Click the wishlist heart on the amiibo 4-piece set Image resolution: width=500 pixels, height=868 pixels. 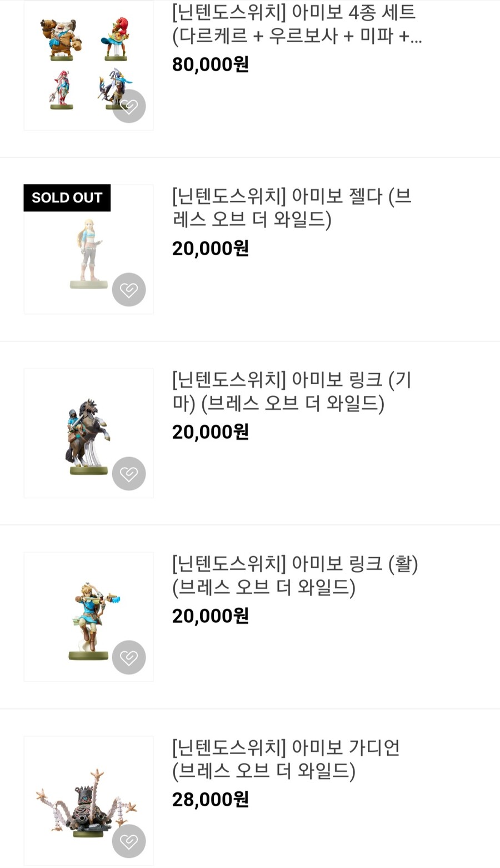click(129, 106)
